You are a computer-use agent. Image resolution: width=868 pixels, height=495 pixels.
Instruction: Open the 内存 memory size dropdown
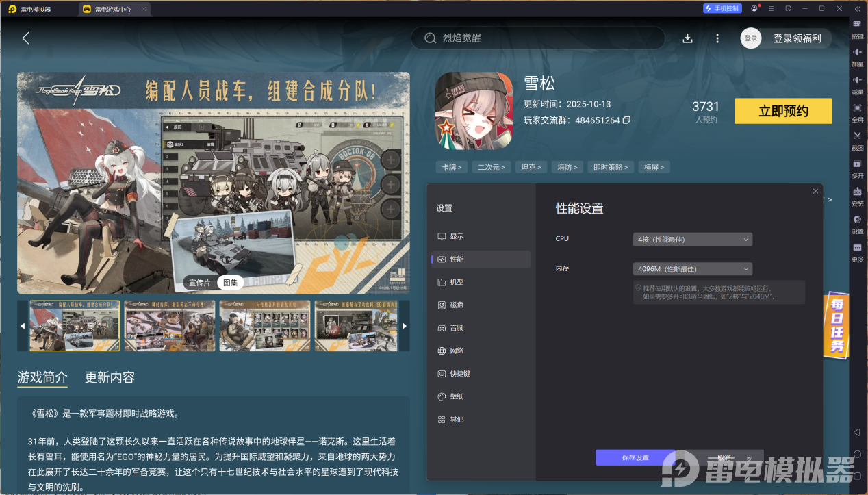tap(692, 268)
